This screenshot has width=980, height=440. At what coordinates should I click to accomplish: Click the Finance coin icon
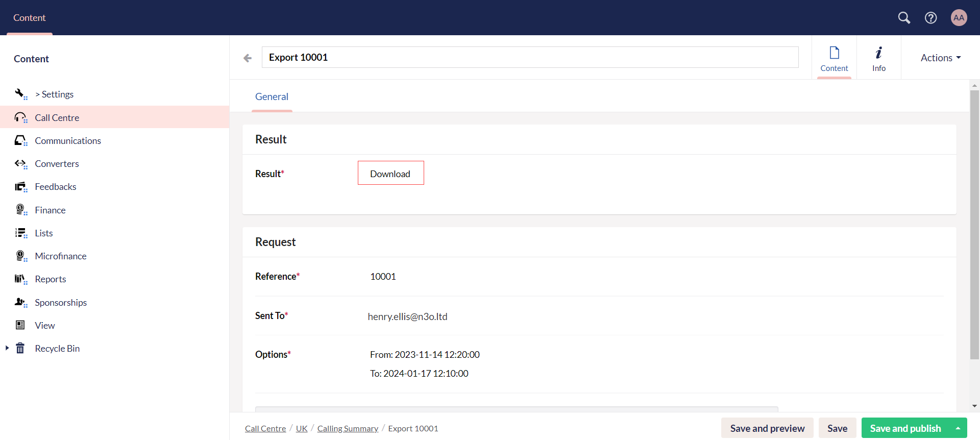[20, 210]
